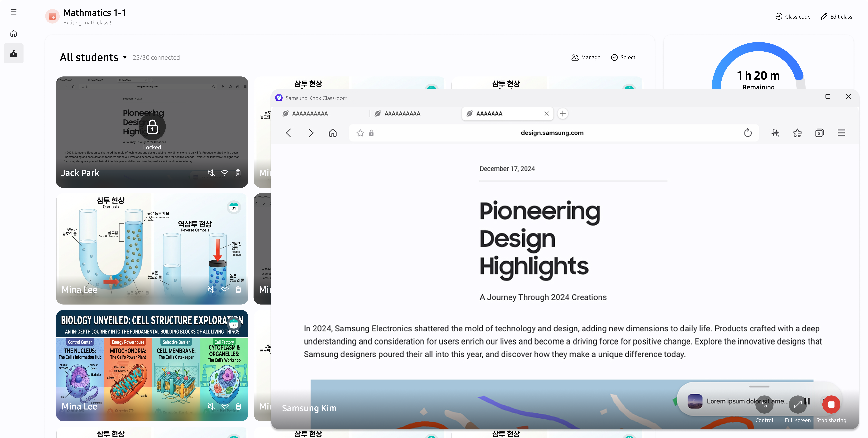Close the AAAAAAA browser tab
The image size is (868, 438).
(x=547, y=114)
